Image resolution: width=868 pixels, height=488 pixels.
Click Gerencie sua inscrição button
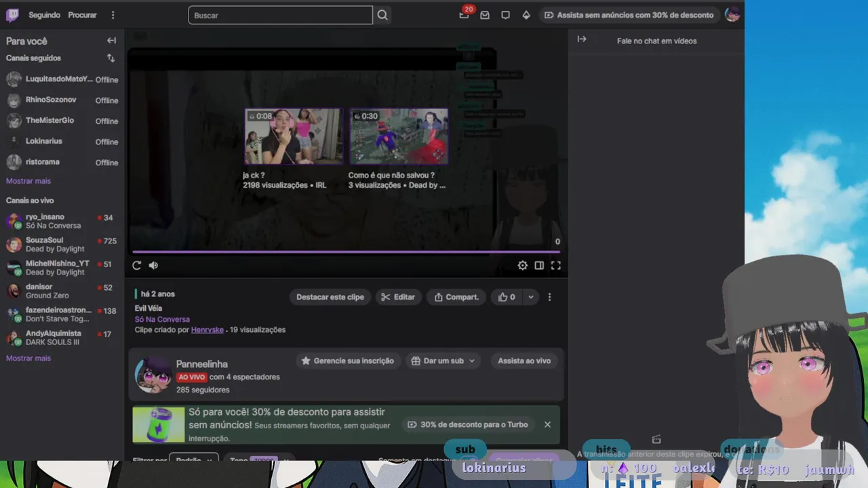[x=348, y=361]
